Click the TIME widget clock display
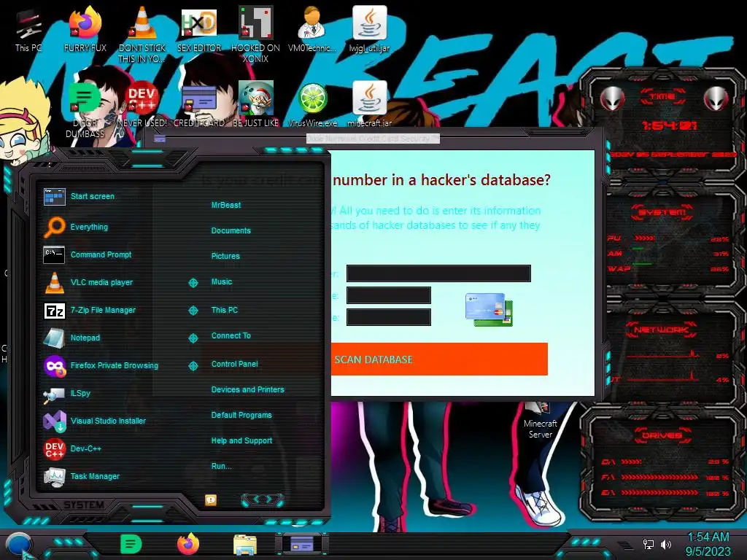 coord(669,125)
